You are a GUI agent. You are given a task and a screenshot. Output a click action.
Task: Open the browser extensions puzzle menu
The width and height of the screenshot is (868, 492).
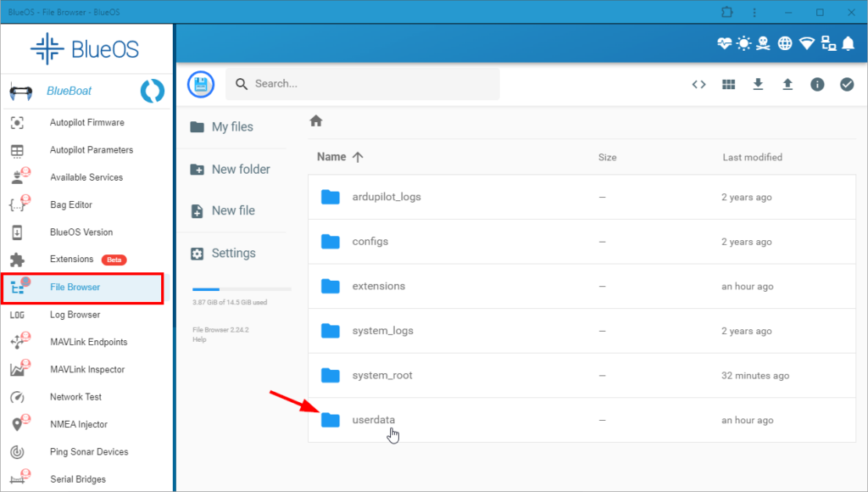(x=726, y=12)
